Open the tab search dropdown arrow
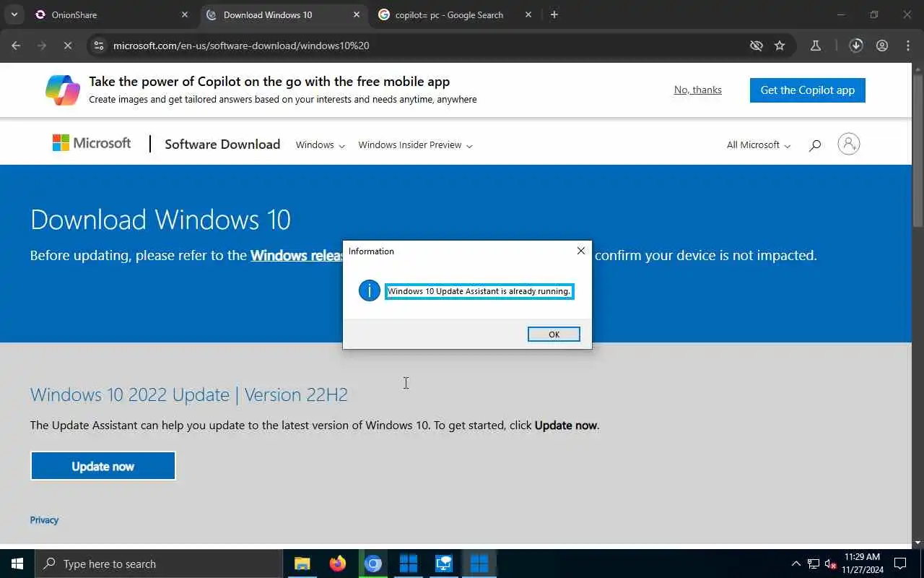924x578 pixels. 14,14
